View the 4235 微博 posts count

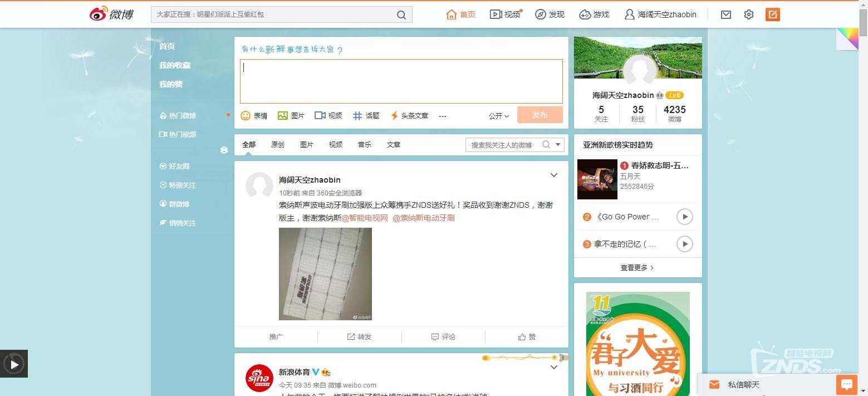(675, 113)
